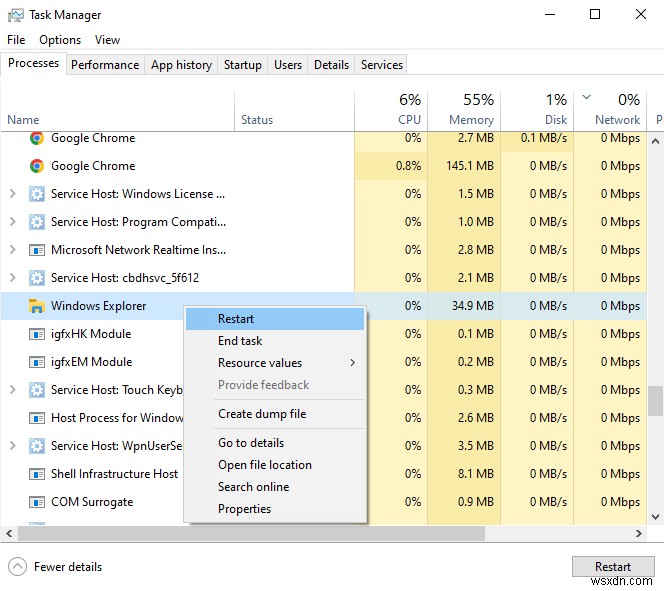664x591 pixels.
Task: Select Open file location
Action: (x=275, y=465)
